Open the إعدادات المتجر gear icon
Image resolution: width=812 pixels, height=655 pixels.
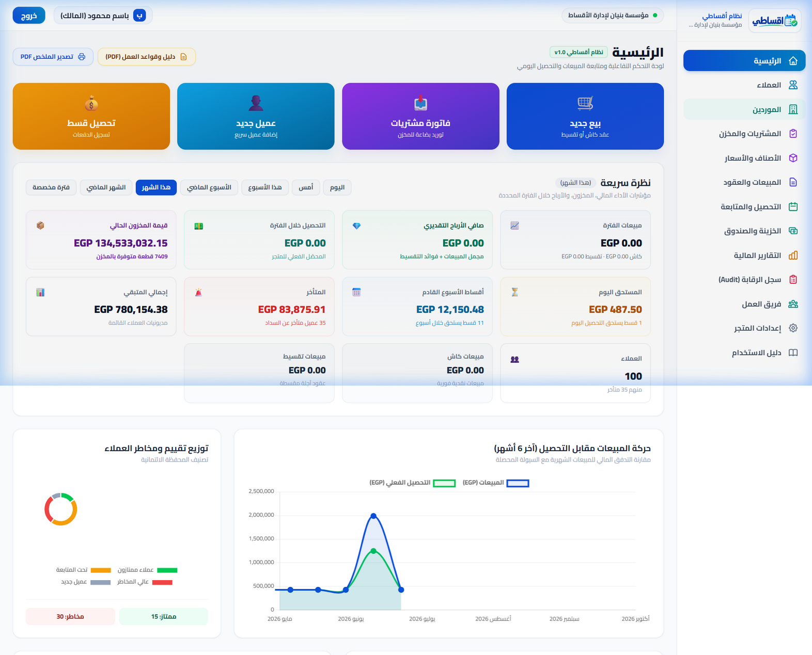[x=793, y=328]
